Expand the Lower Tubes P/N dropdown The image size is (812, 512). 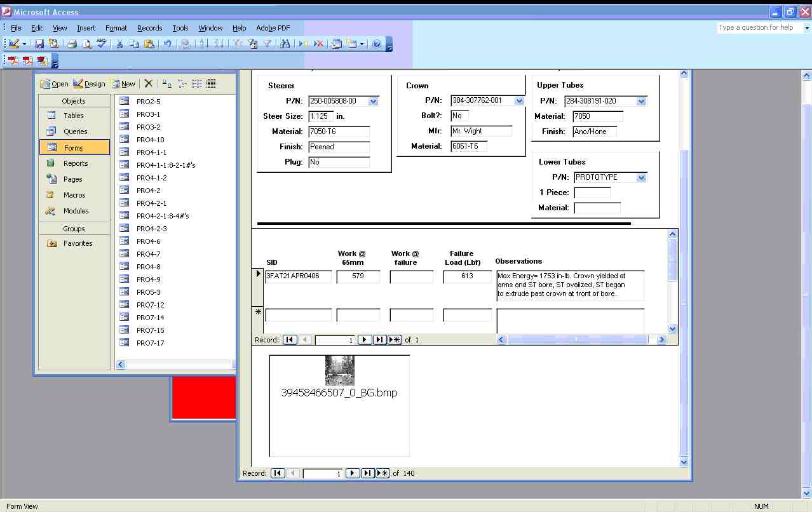point(641,178)
